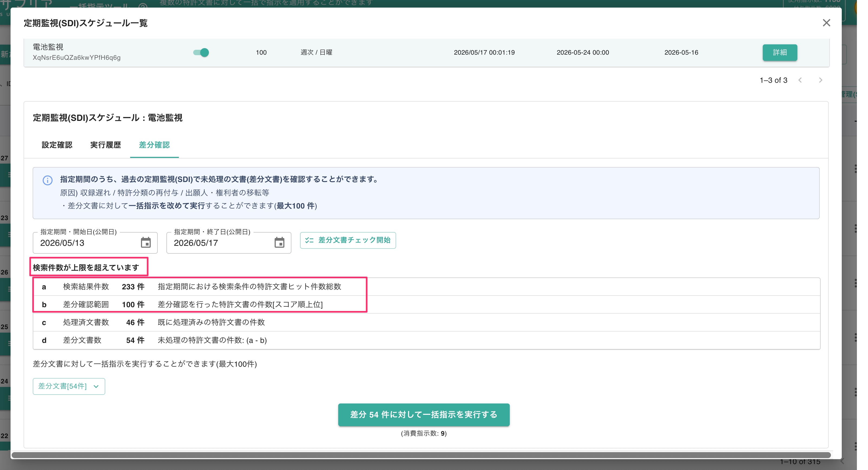This screenshot has width=868, height=470.
Task: Select schedule ID XqNsrE6uQZa6kwYPfH6q6g text
Action: [77, 58]
